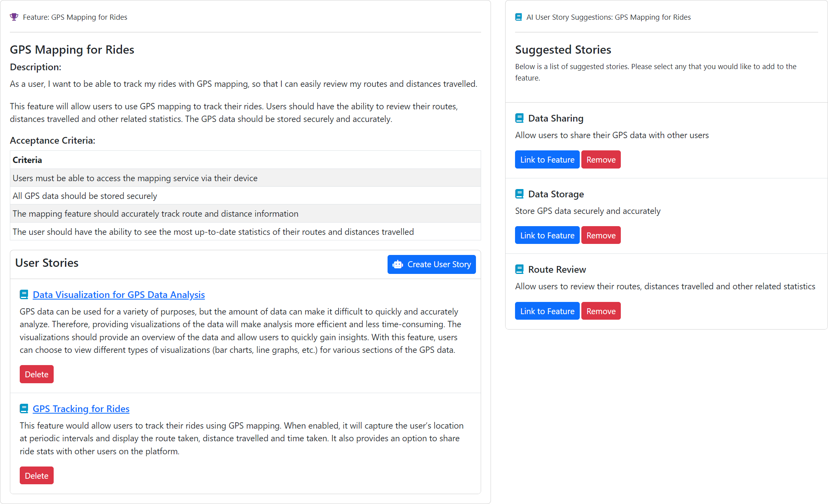Remove the Route Review suggestion

(601, 311)
